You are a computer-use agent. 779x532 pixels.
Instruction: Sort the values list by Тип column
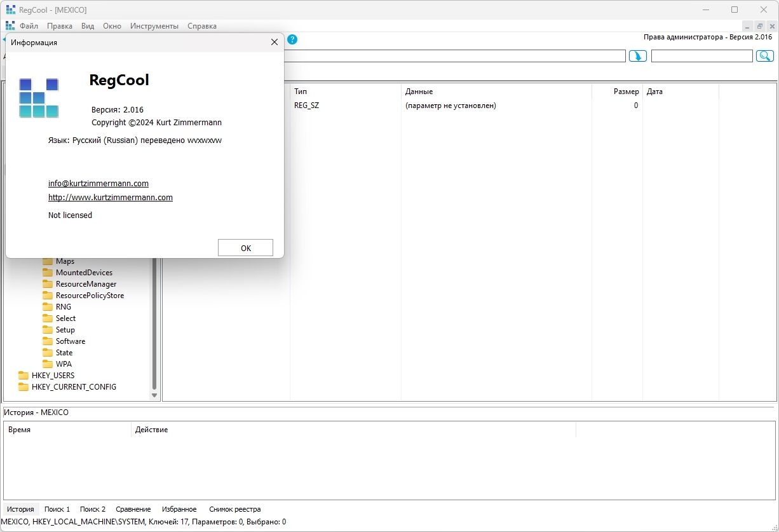346,92
